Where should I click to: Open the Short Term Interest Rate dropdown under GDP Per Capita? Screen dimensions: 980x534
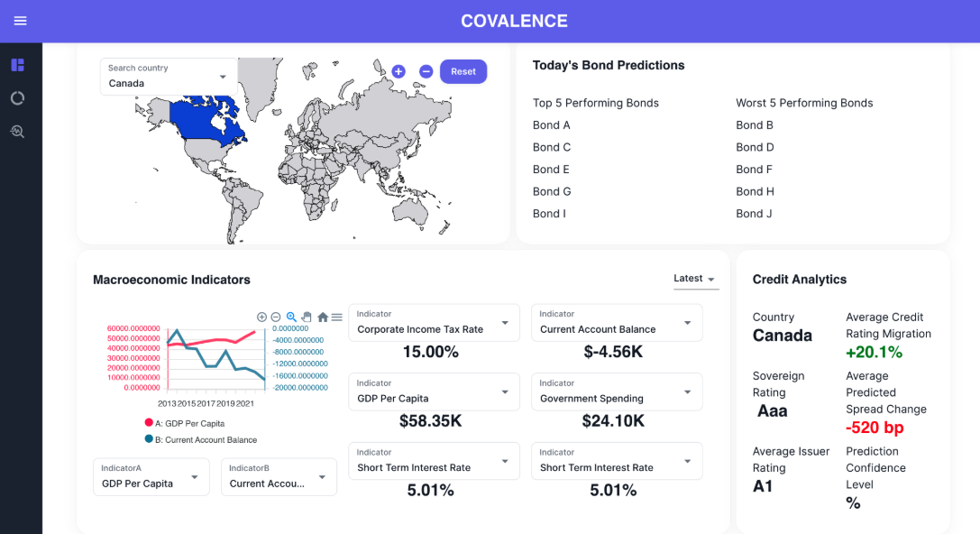point(434,461)
